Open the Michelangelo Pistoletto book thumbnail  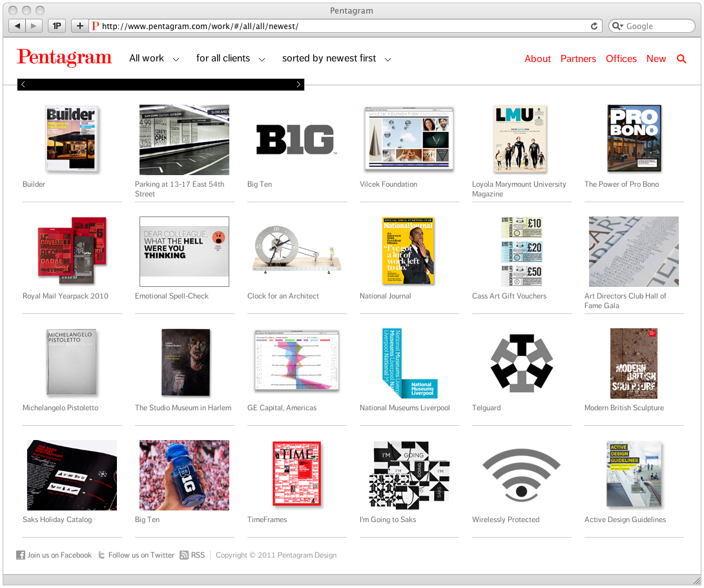(72, 363)
